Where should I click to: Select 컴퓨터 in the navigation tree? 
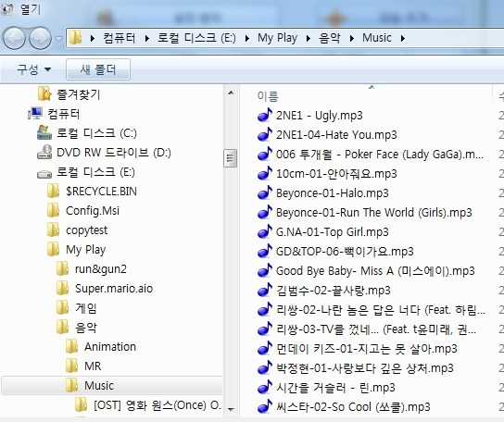(63, 114)
